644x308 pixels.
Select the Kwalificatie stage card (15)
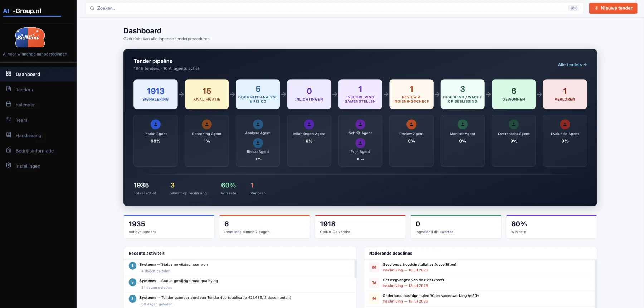click(x=207, y=94)
